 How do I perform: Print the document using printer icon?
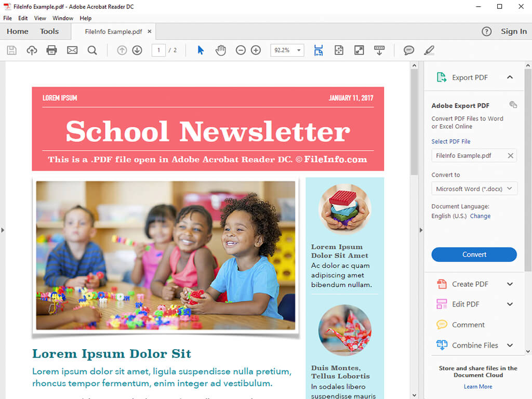tap(51, 50)
